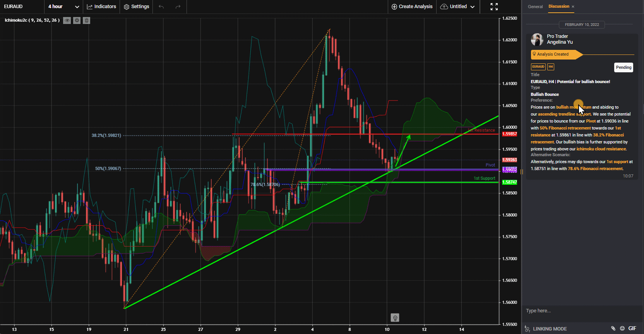The height and width of the screenshot is (334, 644).
Task: Click the '1st Support' line label
Action: click(x=484, y=178)
